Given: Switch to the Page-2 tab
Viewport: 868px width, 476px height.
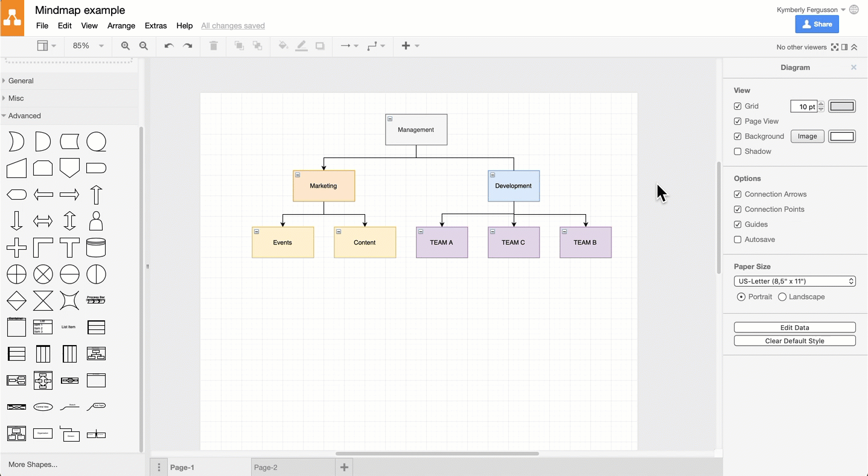Looking at the screenshot, I should [293, 468].
